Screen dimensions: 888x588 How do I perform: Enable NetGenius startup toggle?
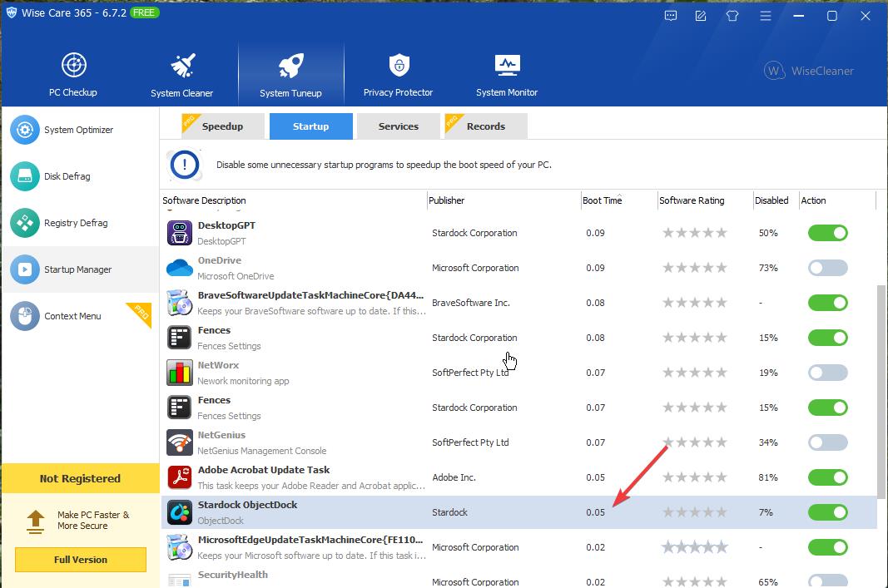tap(827, 442)
